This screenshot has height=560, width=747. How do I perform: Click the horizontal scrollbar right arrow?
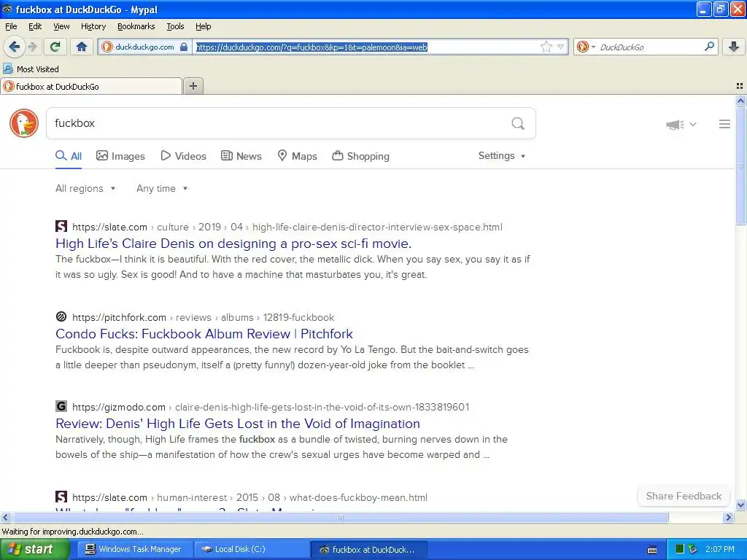click(x=728, y=517)
